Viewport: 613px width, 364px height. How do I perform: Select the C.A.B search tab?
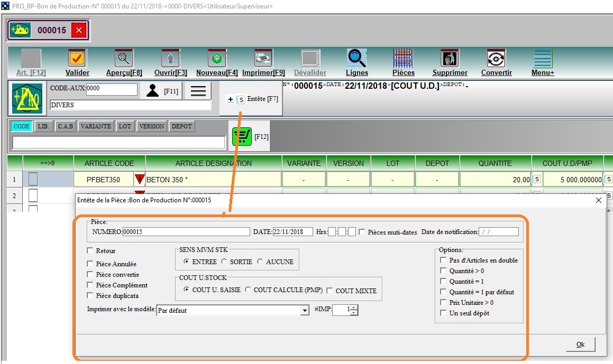click(66, 126)
